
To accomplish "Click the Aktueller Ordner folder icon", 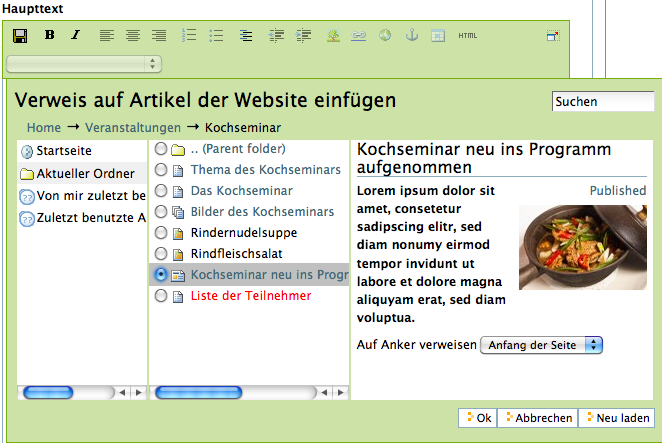I will coord(27,174).
